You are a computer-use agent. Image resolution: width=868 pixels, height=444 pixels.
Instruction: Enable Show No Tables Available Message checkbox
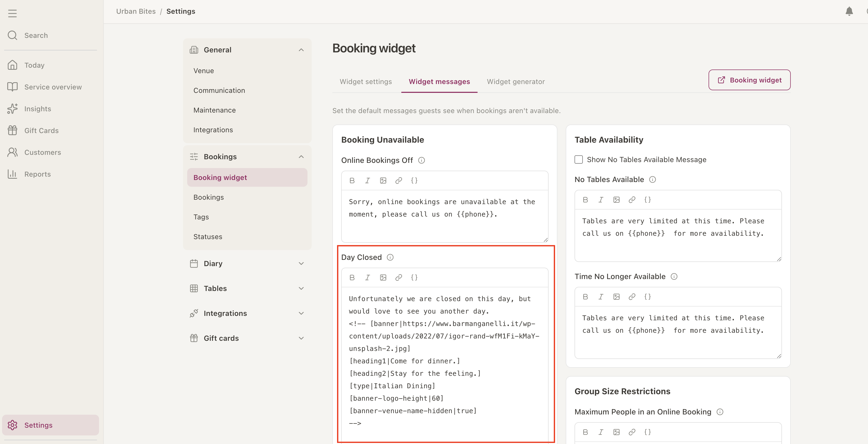point(579,159)
